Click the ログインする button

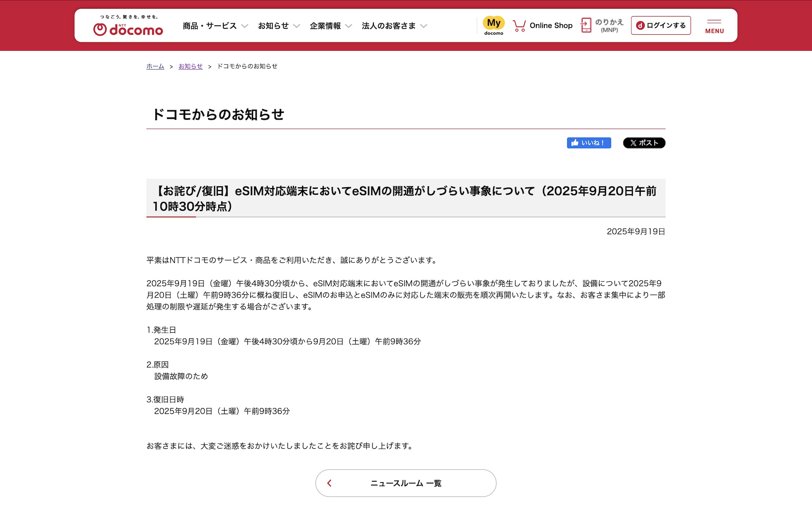661,25
